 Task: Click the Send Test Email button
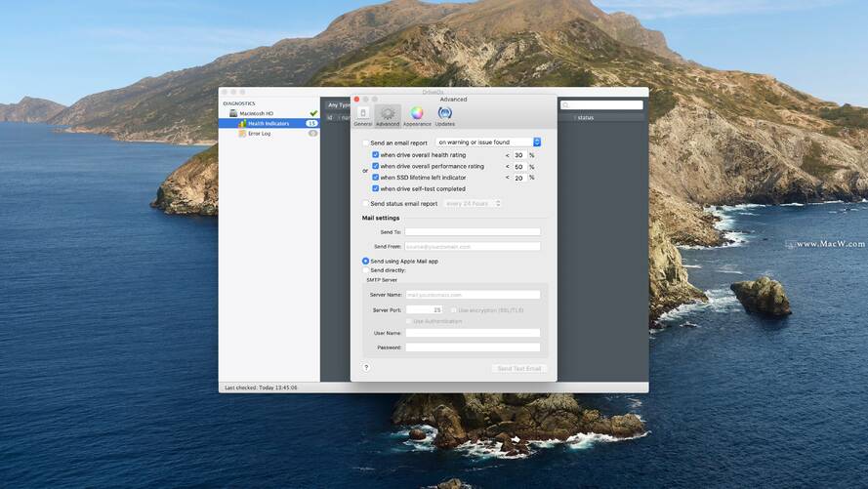click(519, 368)
